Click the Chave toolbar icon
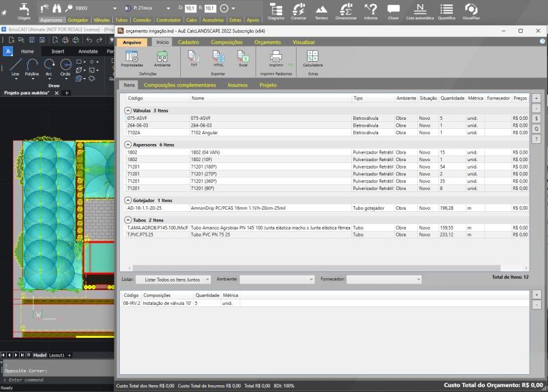Image resolution: width=548 pixels, height=392 pixels. 393,12
